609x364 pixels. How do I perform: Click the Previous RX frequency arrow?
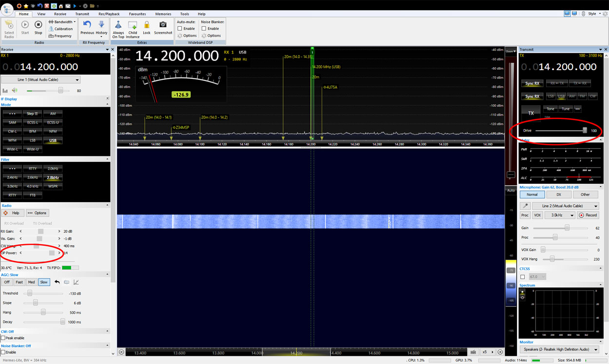coord(87,24)
